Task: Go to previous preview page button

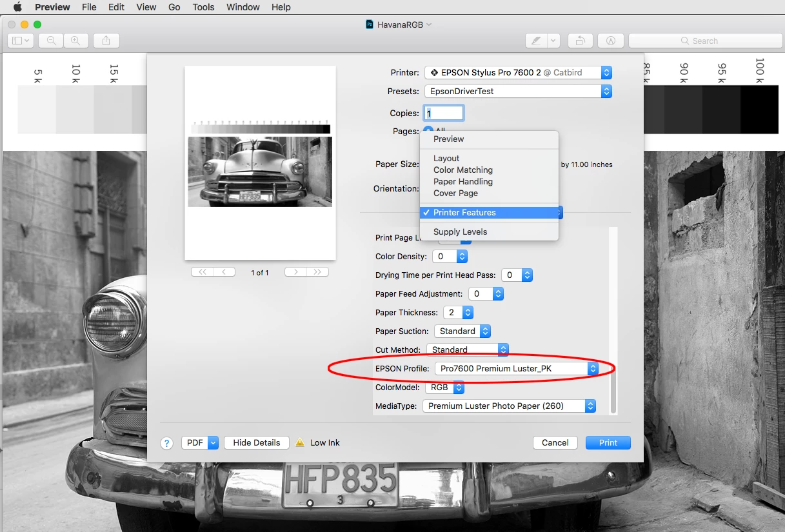Action: tap(224, 272)
